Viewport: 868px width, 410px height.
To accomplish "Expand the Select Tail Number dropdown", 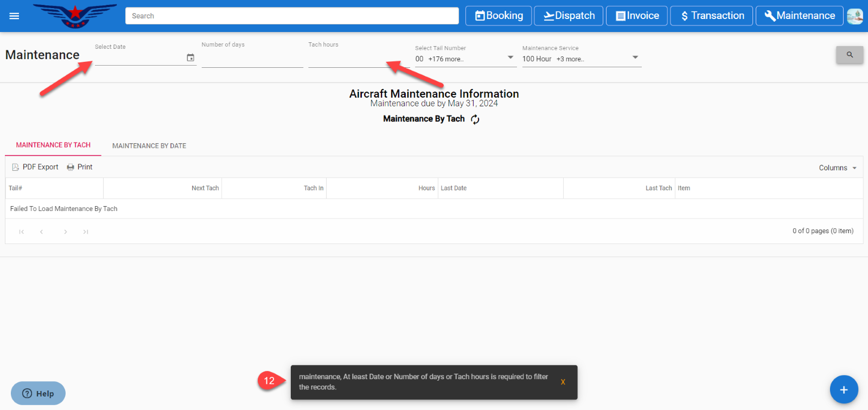I will click(510, 57).
